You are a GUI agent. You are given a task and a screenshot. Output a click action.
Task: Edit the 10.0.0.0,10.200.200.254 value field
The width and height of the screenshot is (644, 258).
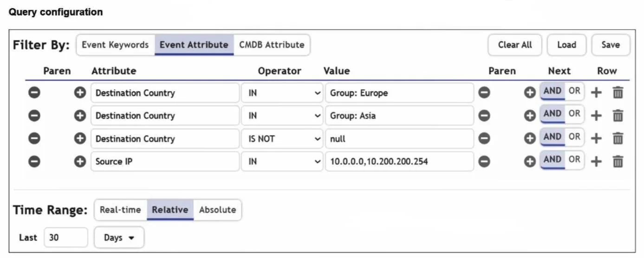click(x=399, y=161)
